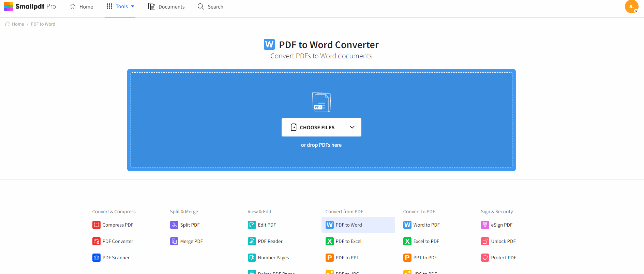Open the Merge PDF tool link
The height and width of the screenshot is (274, 644).
(191, 241)
